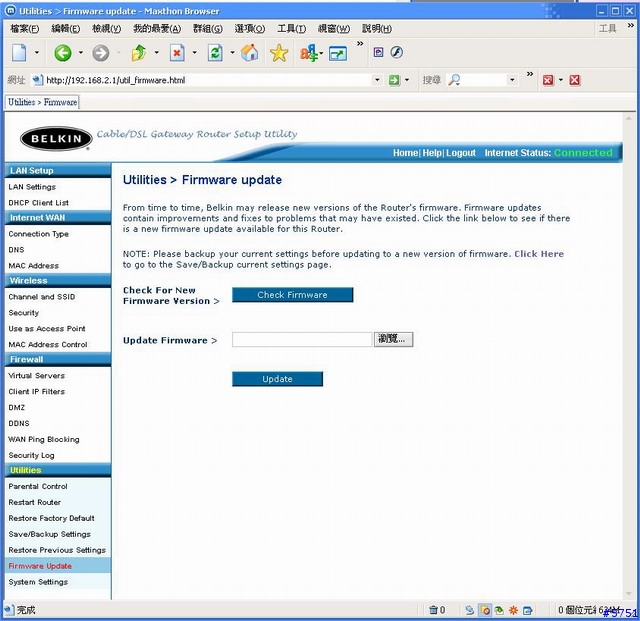
Task: Expand the dropdown next to Undo icon
Action: [x=156, y=52]
